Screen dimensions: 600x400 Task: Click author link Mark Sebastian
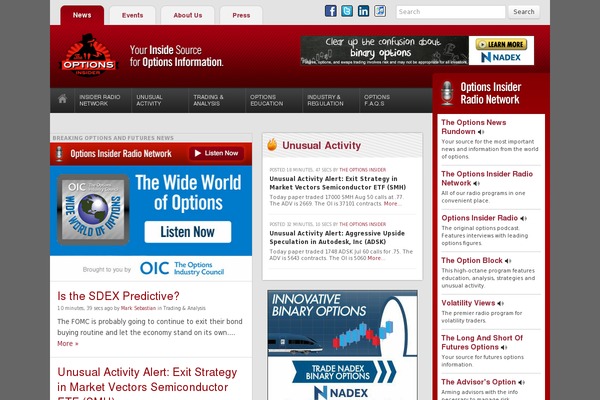(138, 308)
